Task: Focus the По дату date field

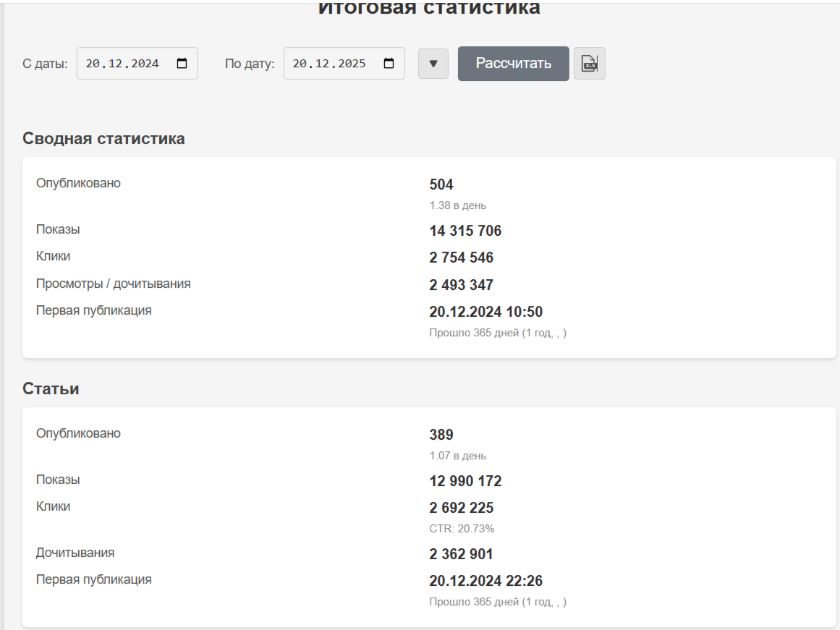Action: 330,64
